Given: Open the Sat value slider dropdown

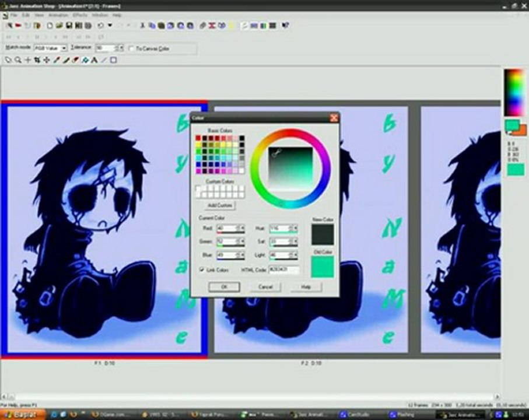Looking at the screenshot, I should 296,242.
